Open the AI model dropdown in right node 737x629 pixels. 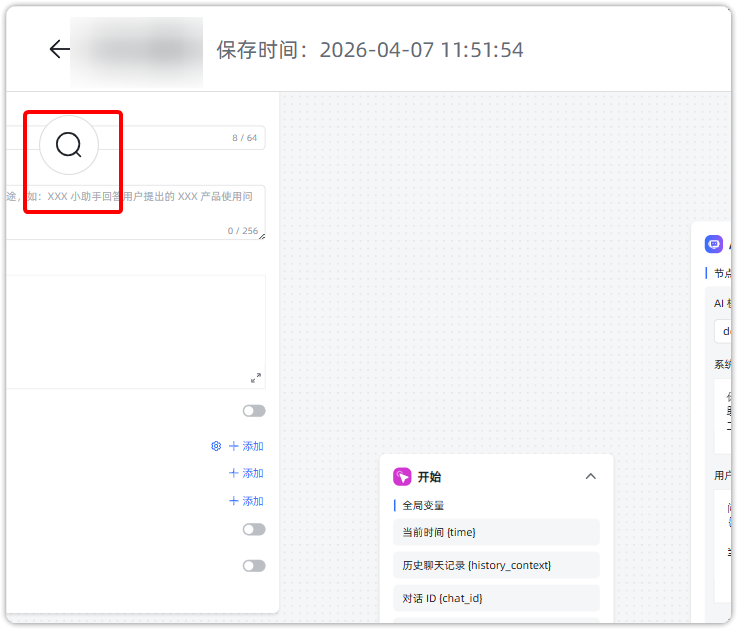724,331
